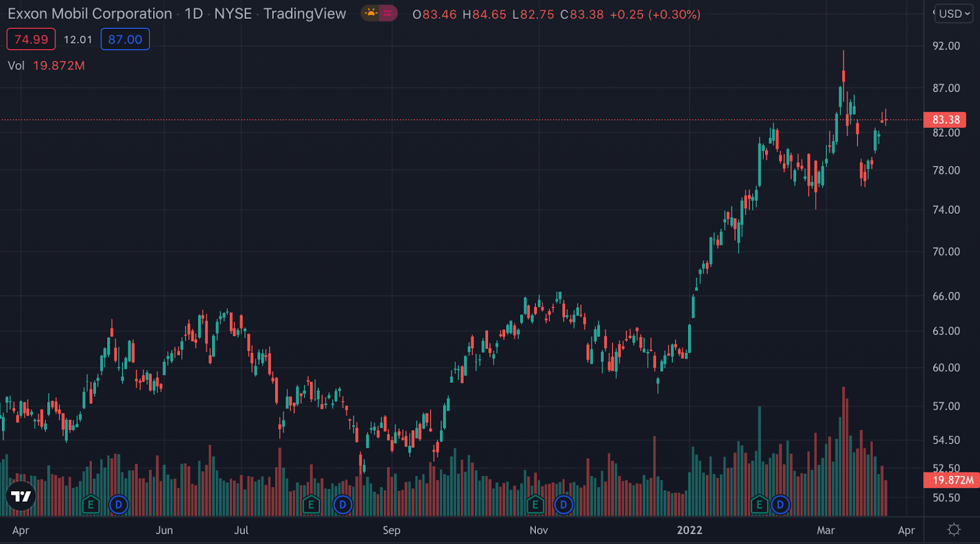Click the TradingView text in chart title
The width and height of the screenshot is (980, 544).
pyautogui.click(x=304, y=13)
